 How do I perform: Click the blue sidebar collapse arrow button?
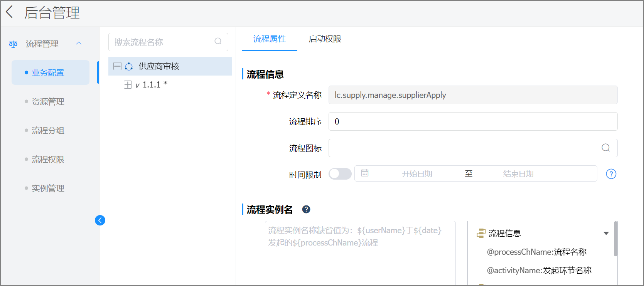click(x=100, y=220)
